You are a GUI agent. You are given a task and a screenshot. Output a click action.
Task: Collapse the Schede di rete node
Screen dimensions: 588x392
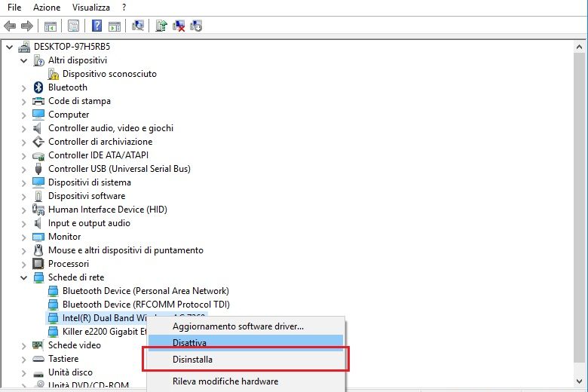coord(23,277)
